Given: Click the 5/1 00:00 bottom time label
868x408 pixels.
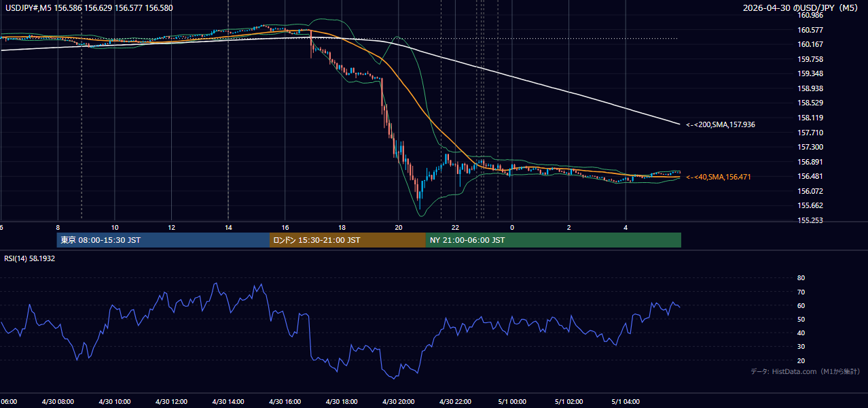Looking at the screenshot, I should (512, 402).
